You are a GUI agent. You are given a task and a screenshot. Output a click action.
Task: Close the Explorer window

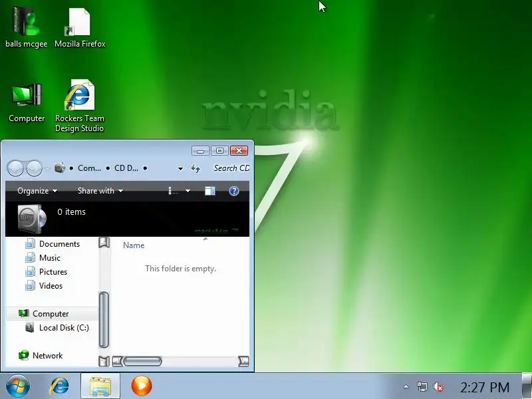coord(239,151)
